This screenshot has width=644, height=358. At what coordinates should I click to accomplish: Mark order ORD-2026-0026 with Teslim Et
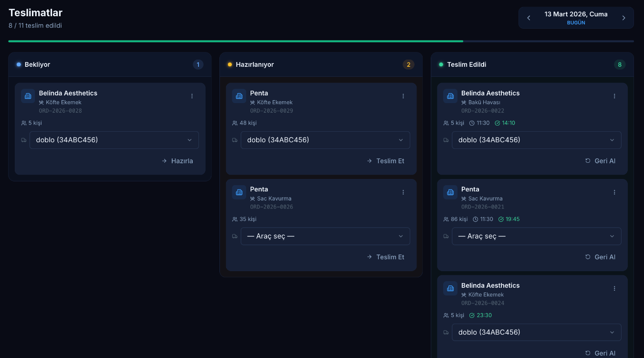tap(385, 257)
